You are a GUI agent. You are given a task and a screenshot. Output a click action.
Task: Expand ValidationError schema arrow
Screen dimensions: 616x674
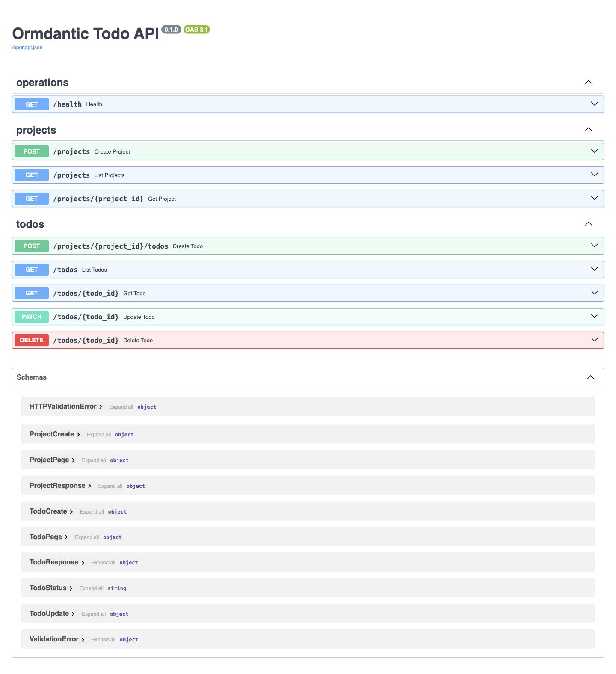[83, 640]
